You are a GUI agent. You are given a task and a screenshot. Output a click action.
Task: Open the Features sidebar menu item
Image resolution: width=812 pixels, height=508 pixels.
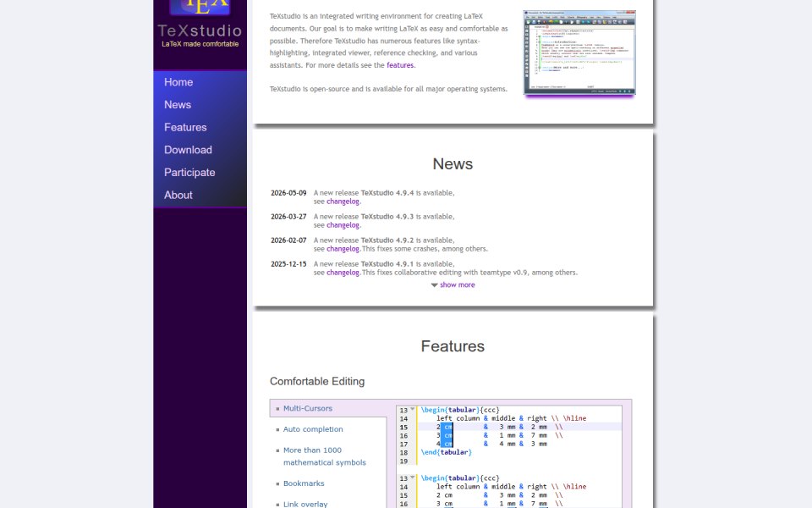click(185, 127)
